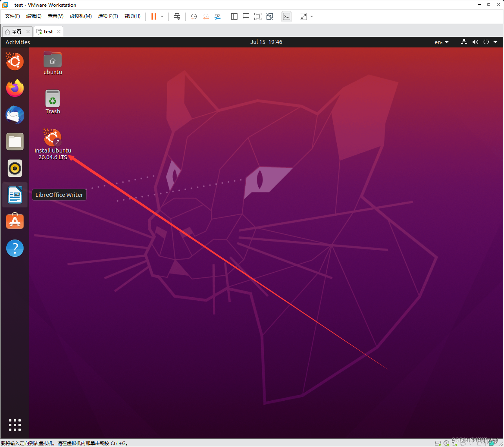This screenshot has height=447, width=504.
Task: Select the Install Ubuntu 20.04.6 LTS desktop icon
Action: (x=53, y=144)
